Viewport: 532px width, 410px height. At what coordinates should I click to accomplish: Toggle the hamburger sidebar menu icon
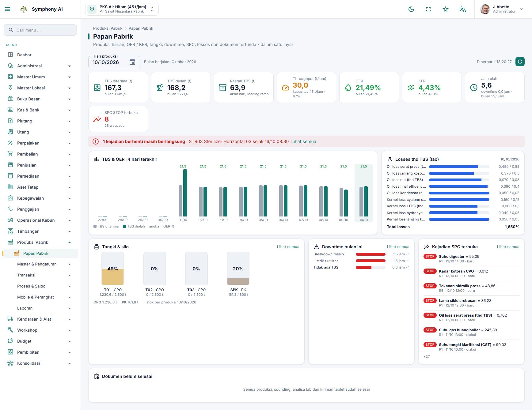[7, 9]
